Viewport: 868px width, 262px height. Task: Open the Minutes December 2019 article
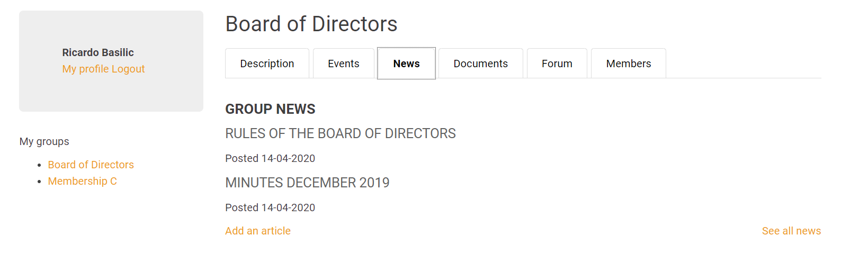(307, 183)
